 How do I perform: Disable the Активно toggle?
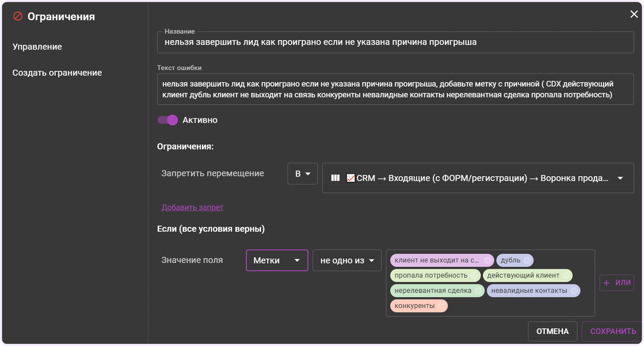167,120
